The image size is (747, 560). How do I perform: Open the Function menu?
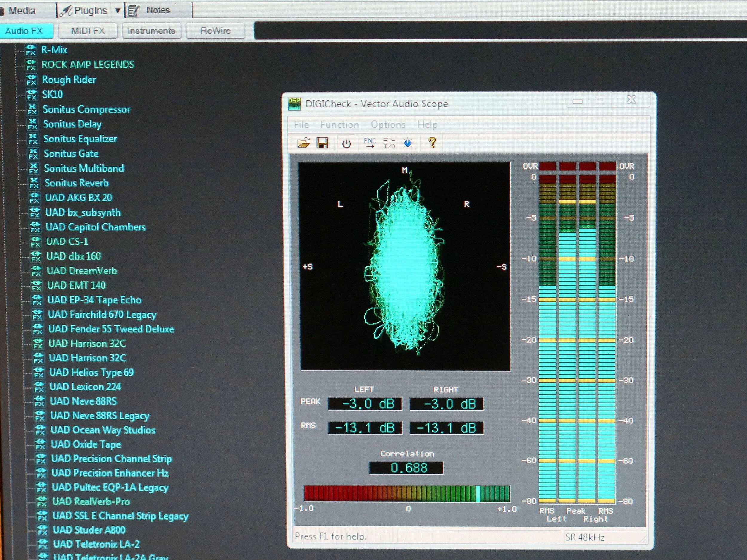click(x=339, y=125)
